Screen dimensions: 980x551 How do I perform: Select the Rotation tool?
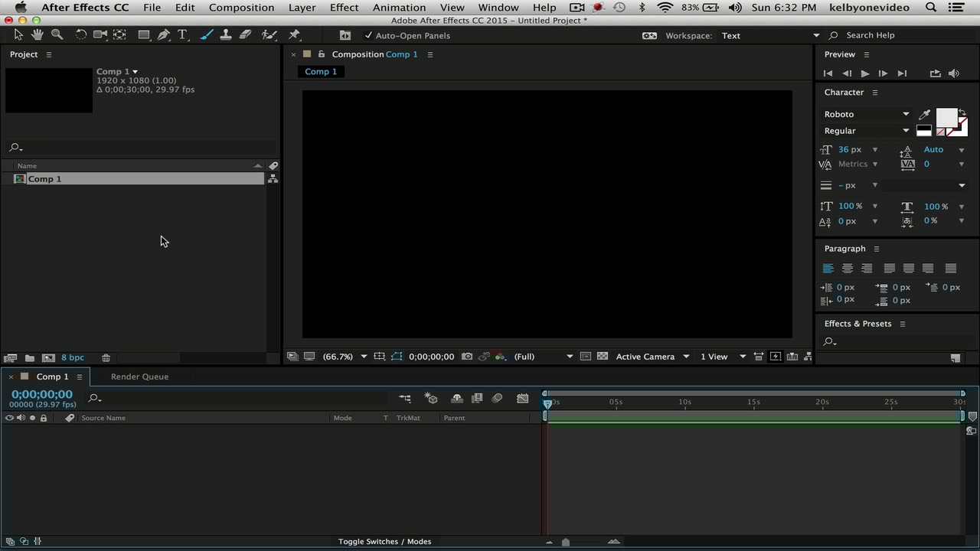[x=80, y=34]
